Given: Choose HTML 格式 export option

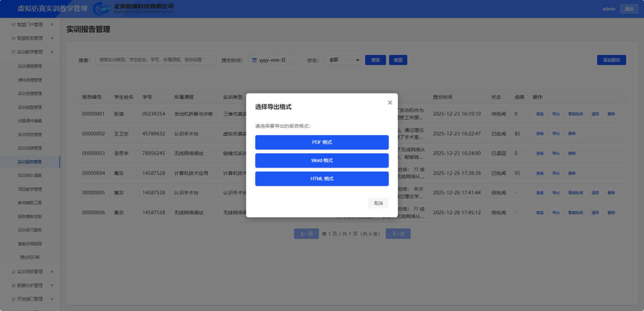Looking at the screenshot, I should coord(322,179).
